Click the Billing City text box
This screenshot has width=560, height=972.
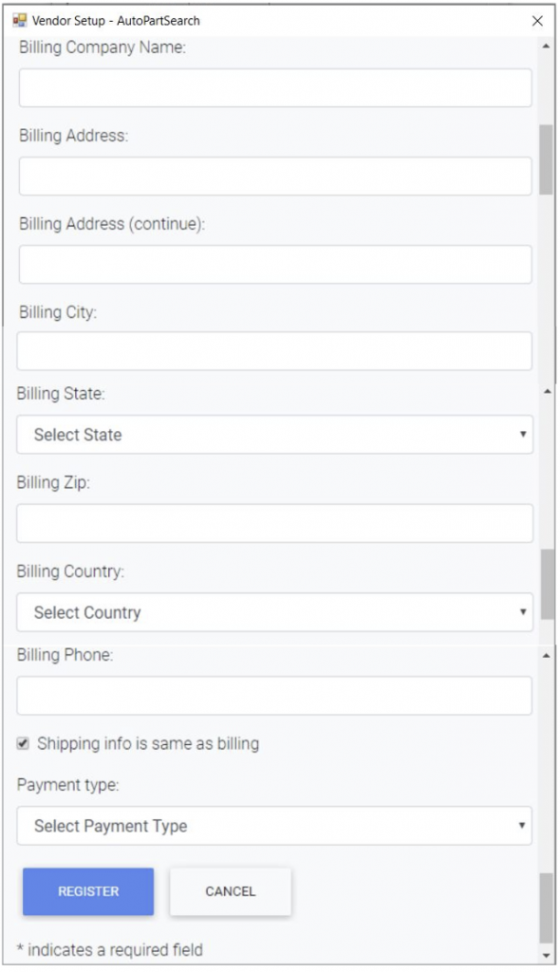274,351
